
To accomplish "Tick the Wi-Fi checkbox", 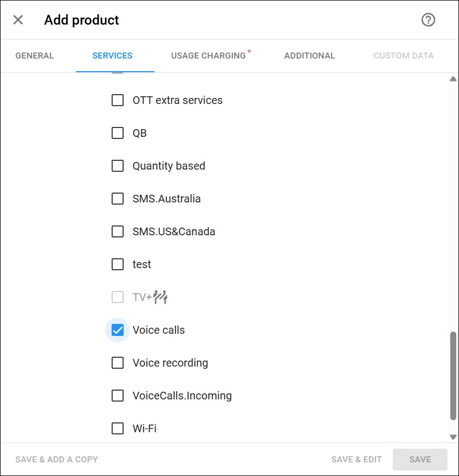I will (x=118, y=428).
